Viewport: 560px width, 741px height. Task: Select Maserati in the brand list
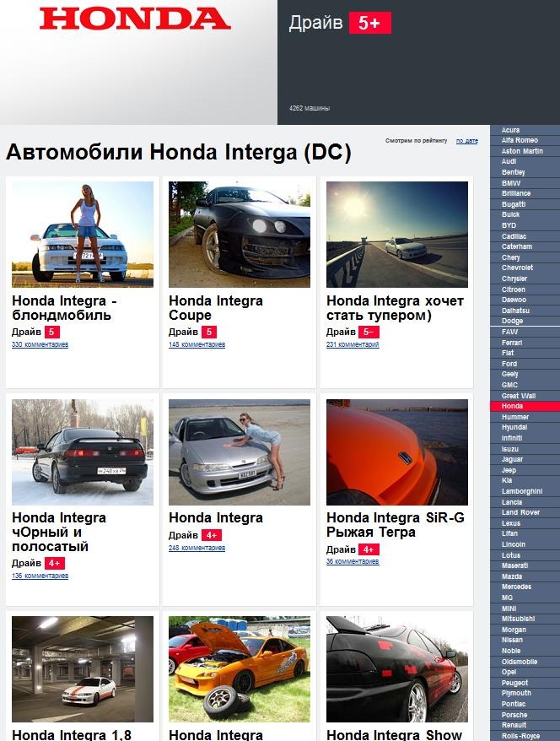coord(514,565)
